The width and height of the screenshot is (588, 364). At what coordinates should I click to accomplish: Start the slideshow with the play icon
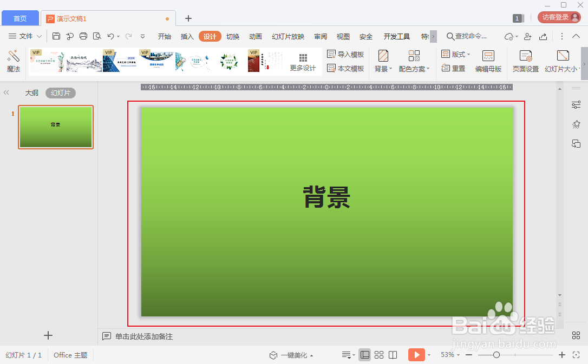coord(416,355)
